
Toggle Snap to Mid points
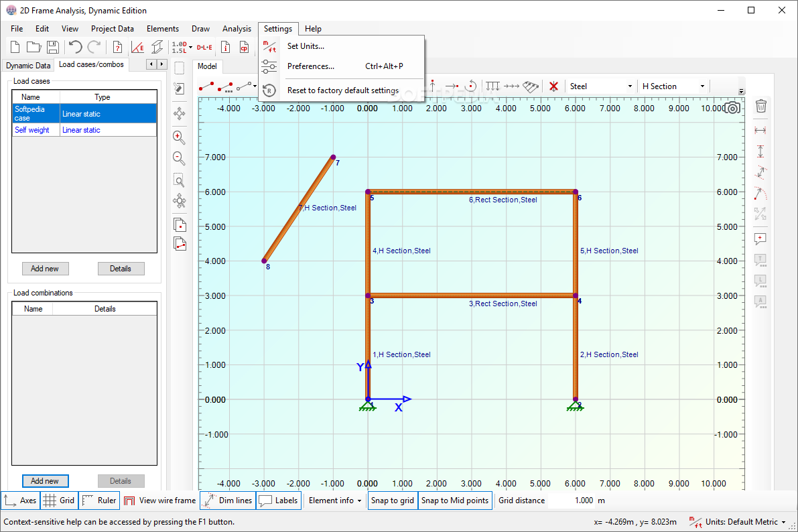click(x=455, y=501)
